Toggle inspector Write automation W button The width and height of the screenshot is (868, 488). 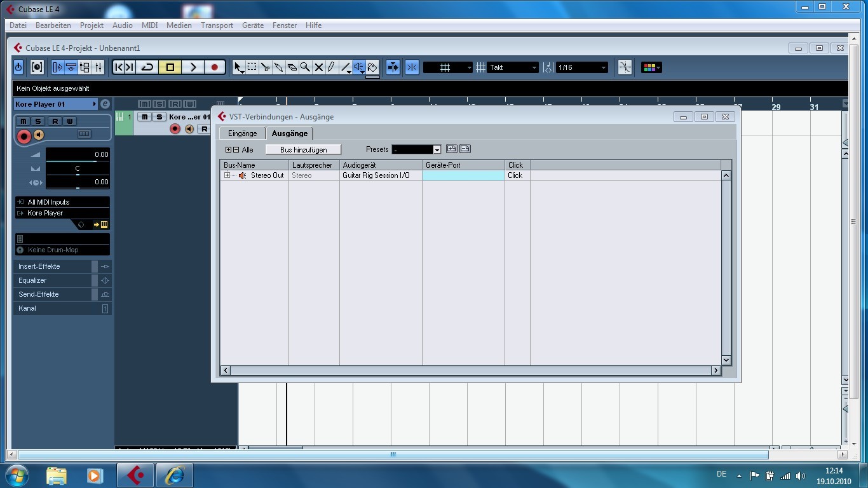70,121
